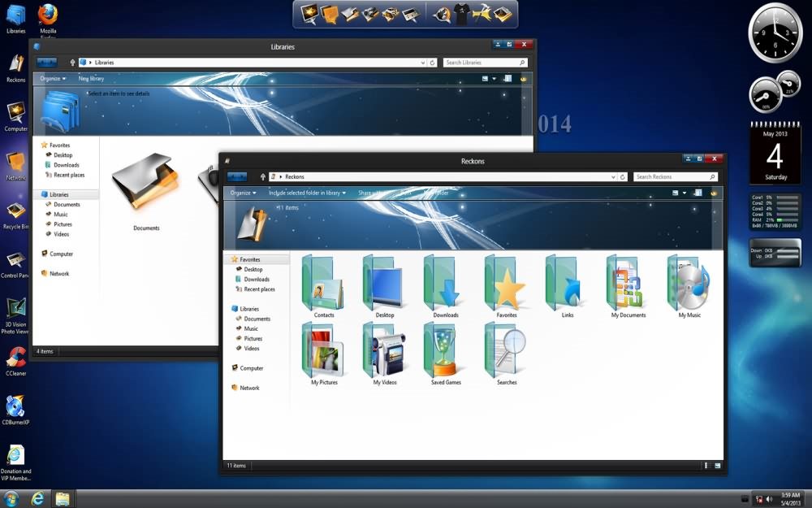Open the Organize dropdown in Reckons window
Screen dimensions: 812x508
pyautogui.click(x=243, y=193)
